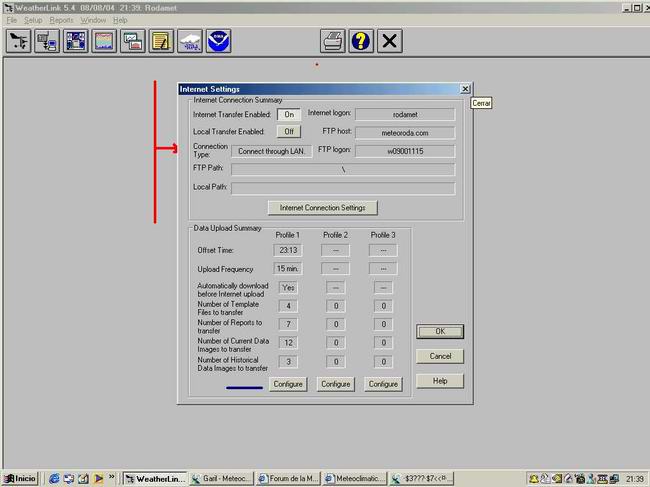Click the Local Transfer Enabled 'Off' field
The image size is (650, 487).
click(x=289, y=131)
